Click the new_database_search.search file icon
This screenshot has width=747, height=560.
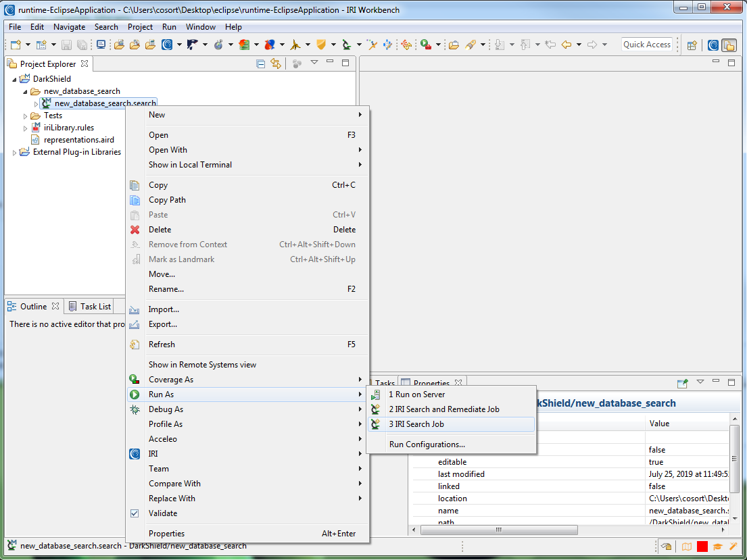46,103
